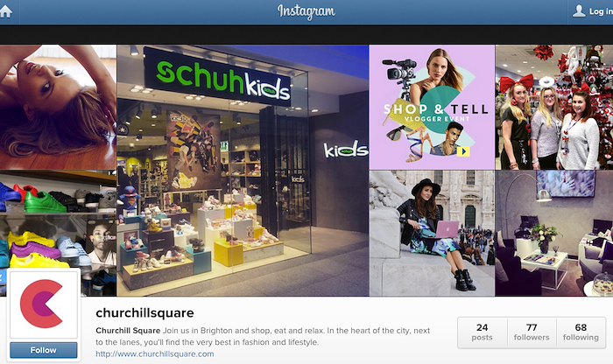View the 24 posts count
Viewport: 613px width, 364px height.
(482, 332)
